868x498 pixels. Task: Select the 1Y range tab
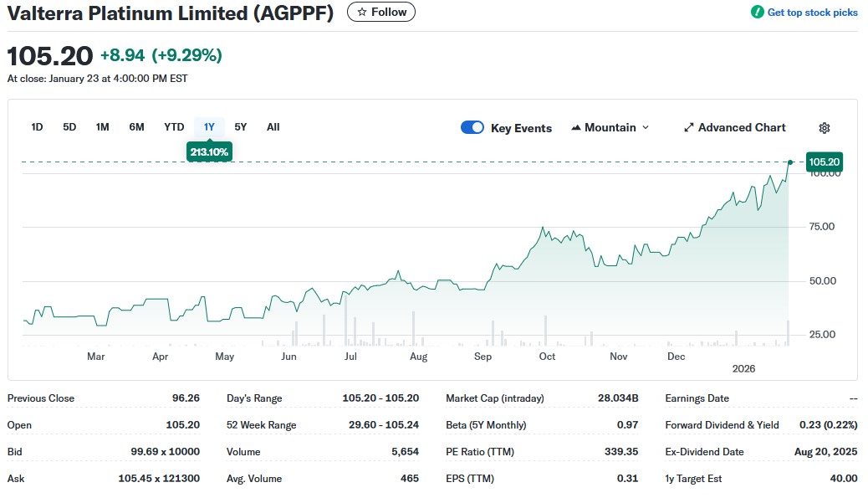point(209,127)
